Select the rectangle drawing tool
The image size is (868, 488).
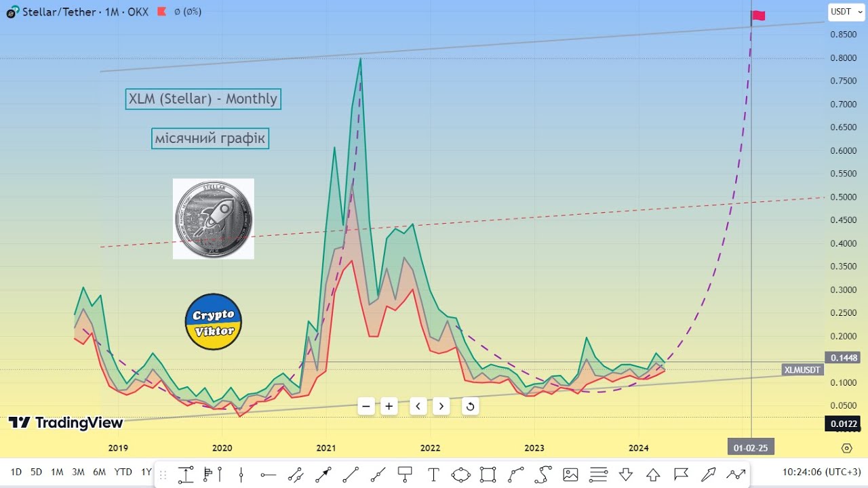(488, 474)
